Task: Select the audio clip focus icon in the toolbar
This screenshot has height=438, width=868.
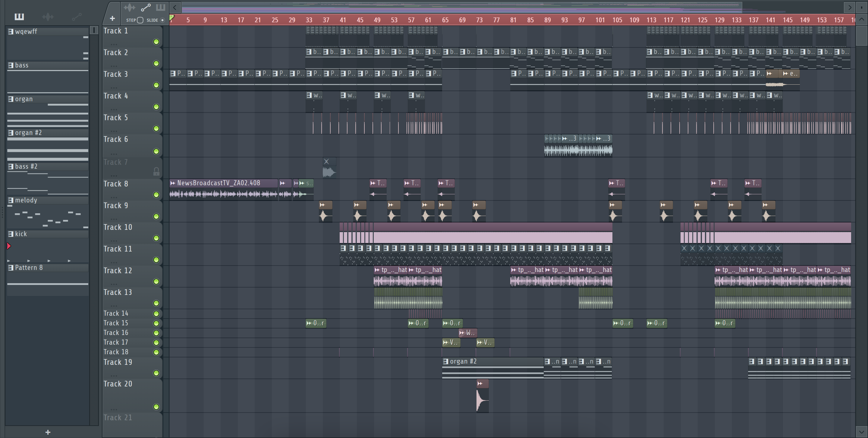Action: point(129,8)
